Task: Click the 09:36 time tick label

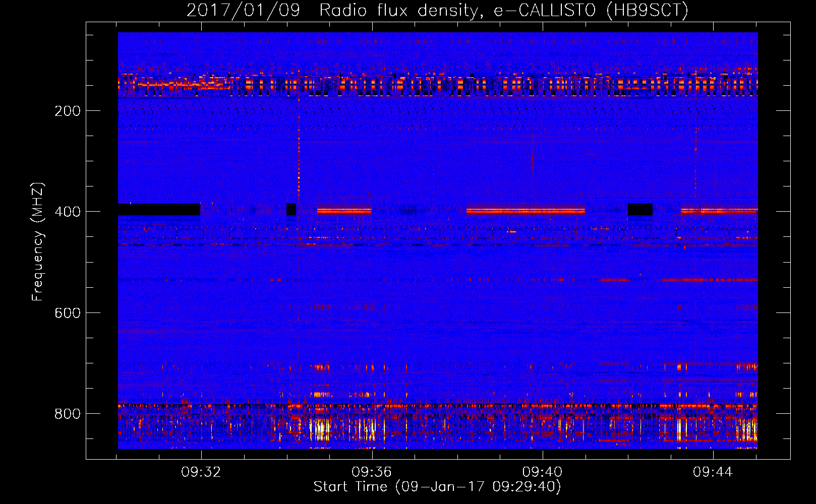Action: pos(372,472)
